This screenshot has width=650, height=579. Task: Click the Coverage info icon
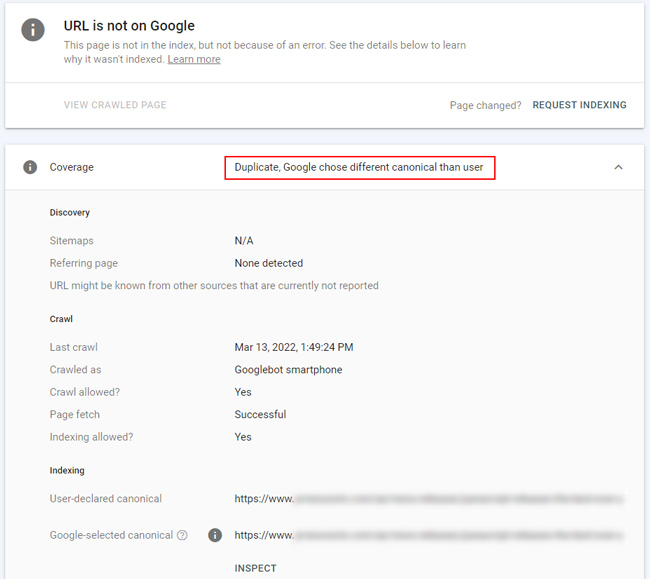click(x=30, y=167)
